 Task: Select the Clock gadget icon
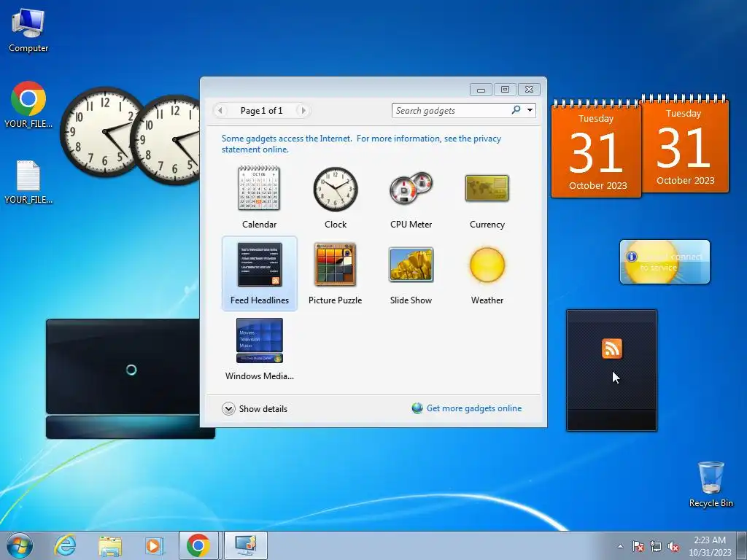coord(336,189)
